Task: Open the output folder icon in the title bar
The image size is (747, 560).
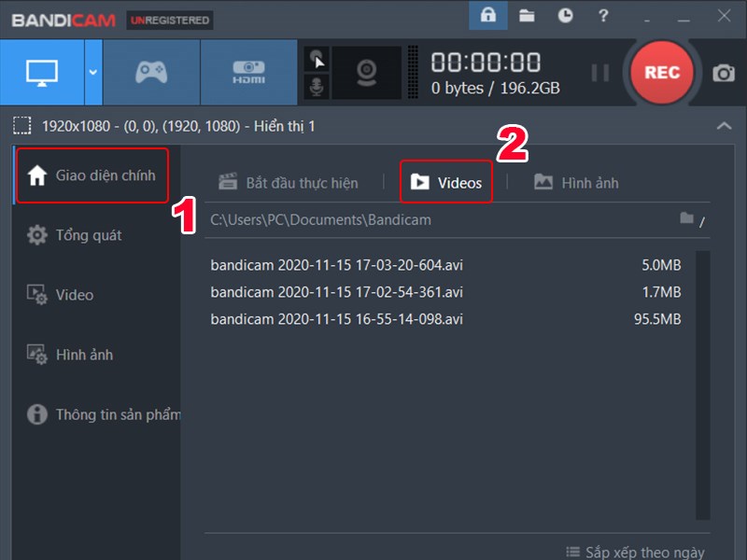Action: (527, 16)
